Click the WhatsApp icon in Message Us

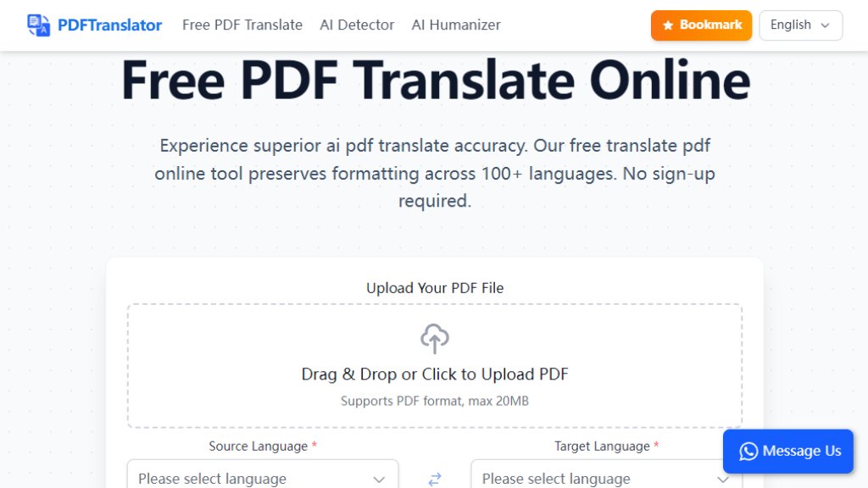pyautogui.click(x=748, y=452)
